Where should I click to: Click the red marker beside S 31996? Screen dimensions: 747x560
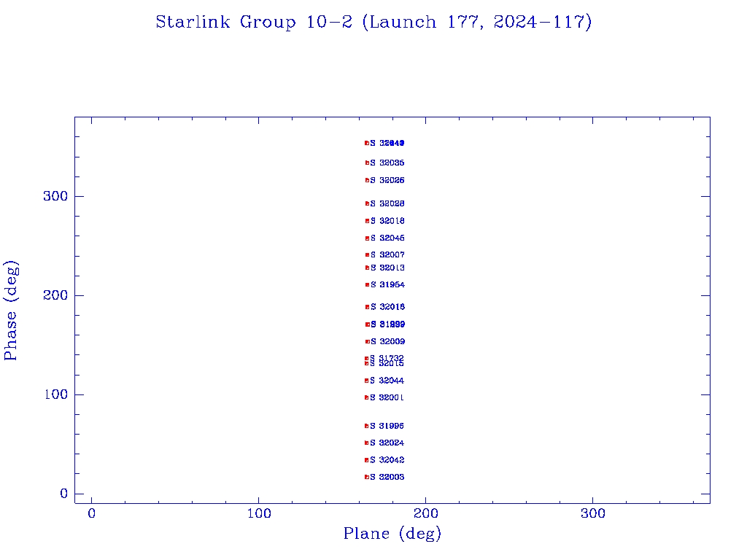(367, 426)
